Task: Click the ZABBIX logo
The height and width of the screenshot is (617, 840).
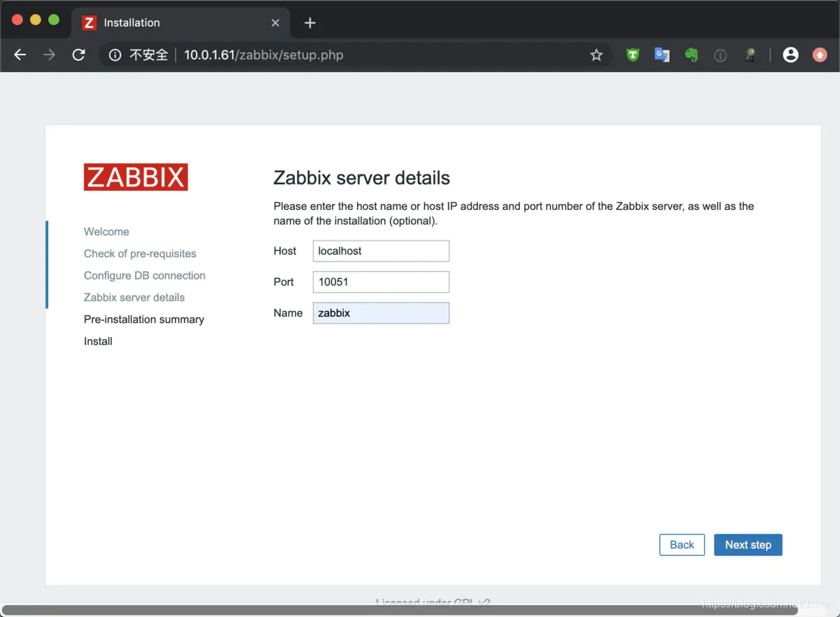Action: (x=136, y=177)
